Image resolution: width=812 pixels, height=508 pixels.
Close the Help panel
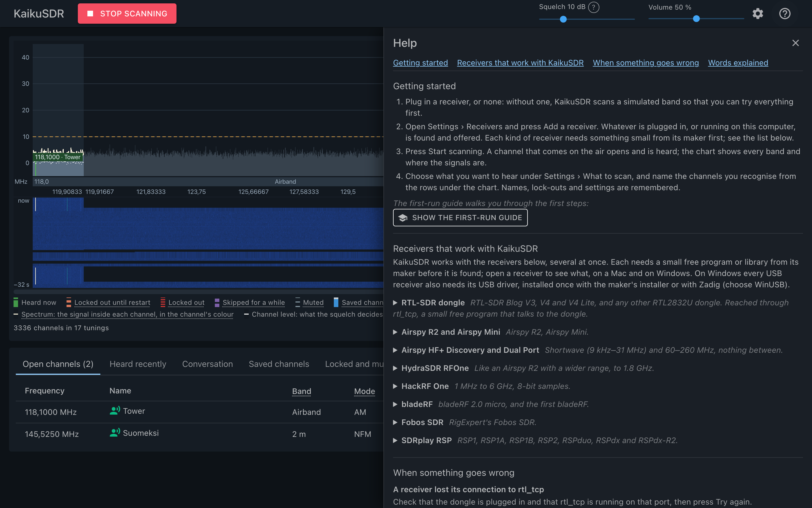pos(795,43)
